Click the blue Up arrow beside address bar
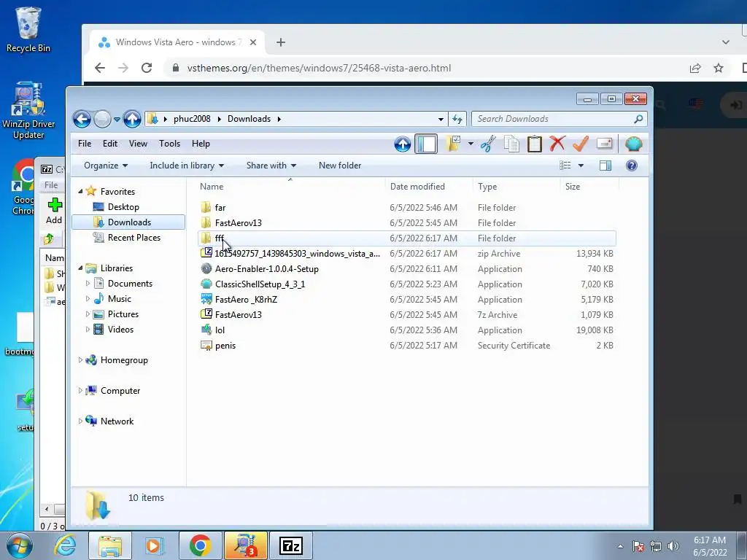The height and width of the screenshot is (560, 747). pyautogui.click(x=132, y=119)
